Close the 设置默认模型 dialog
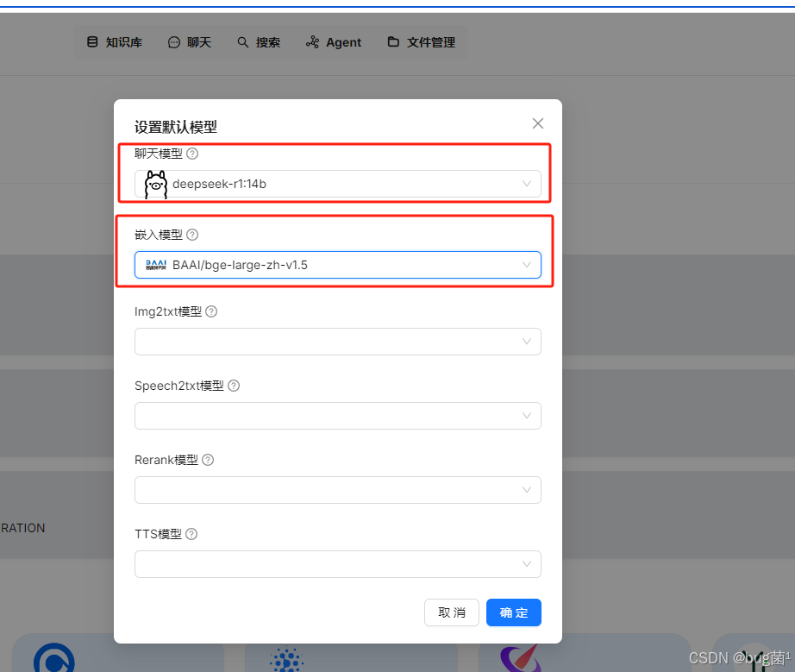 pos(538,123)
